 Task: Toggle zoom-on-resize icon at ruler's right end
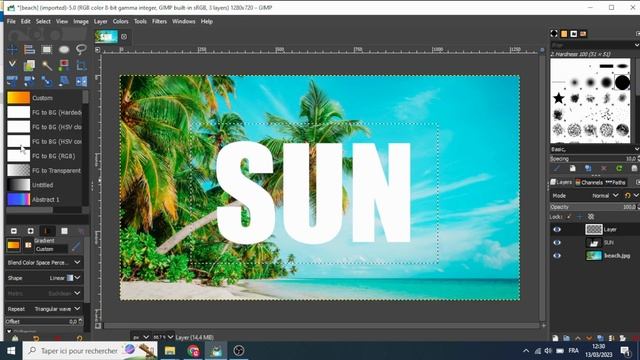(542, 50)
